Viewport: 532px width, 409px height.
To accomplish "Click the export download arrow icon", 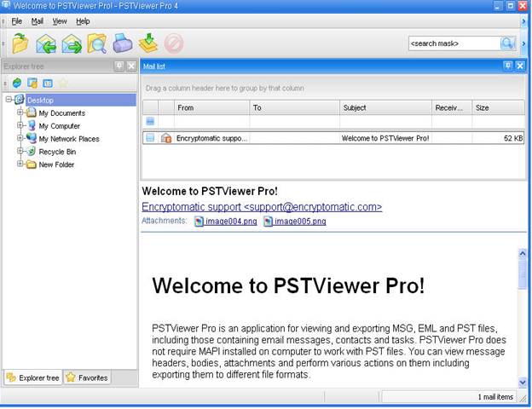I will click(148, 43).
